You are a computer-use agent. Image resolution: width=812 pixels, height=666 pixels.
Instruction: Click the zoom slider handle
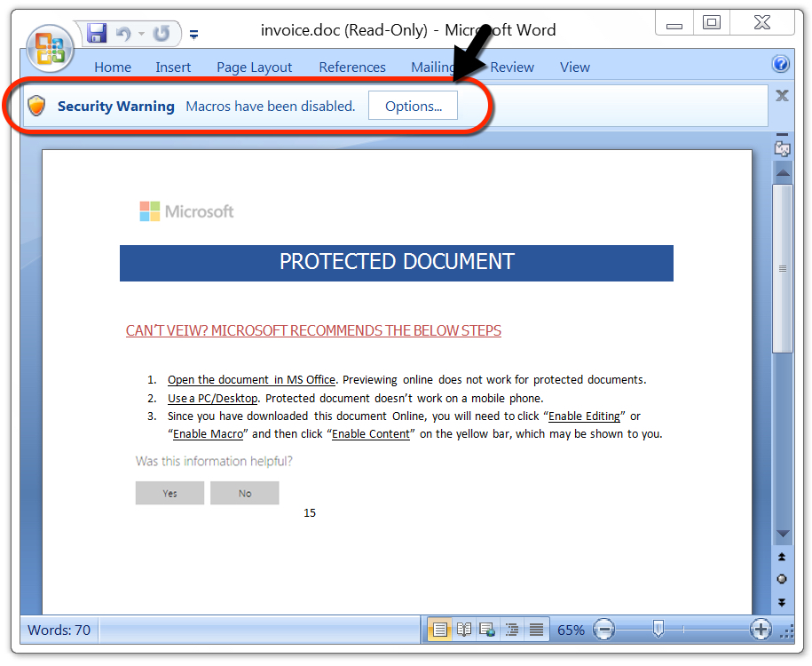[x=658, y=630]
